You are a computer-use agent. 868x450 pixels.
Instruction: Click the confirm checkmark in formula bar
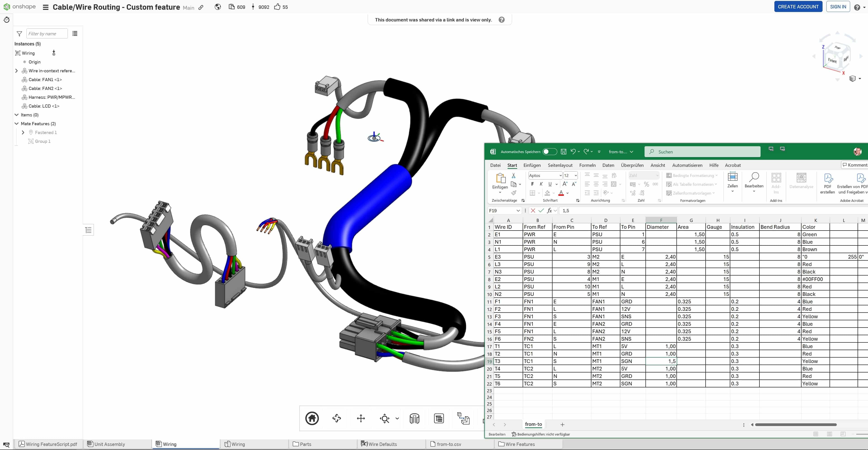(x=541, y=210)
